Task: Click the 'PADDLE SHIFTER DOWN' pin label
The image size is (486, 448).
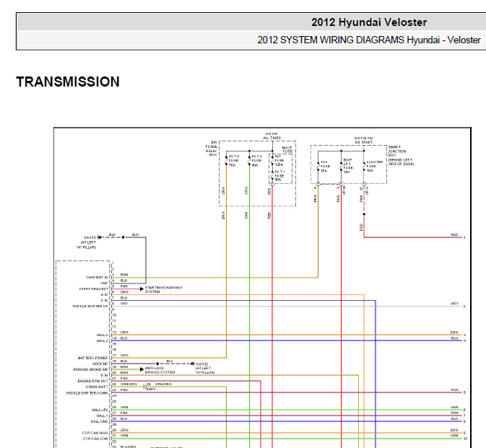Action: [87, 393]
